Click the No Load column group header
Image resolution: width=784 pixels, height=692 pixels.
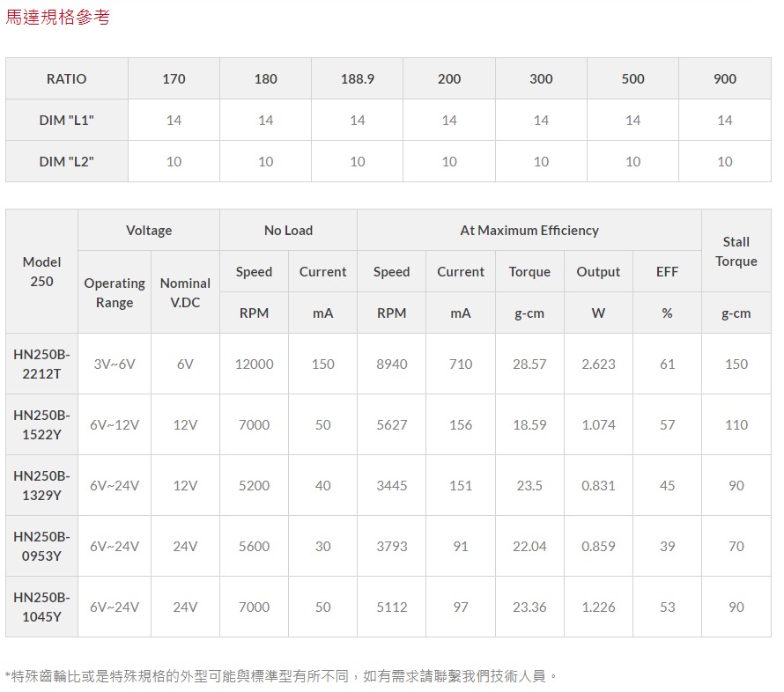[x=288, y=231]
